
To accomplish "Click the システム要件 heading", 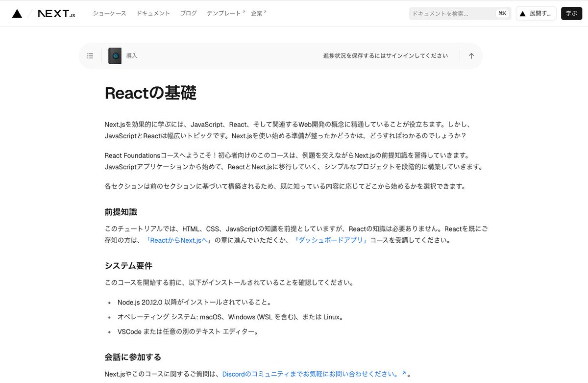I will (128, 266).
